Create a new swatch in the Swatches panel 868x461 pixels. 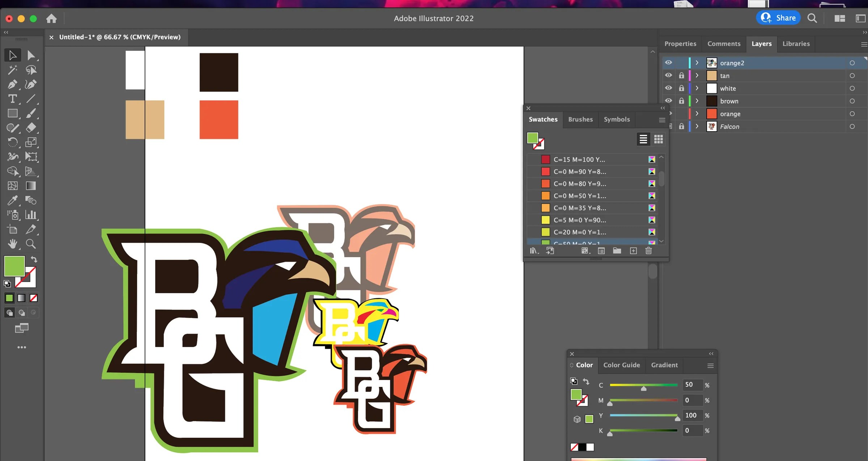[x=633, y=251]
